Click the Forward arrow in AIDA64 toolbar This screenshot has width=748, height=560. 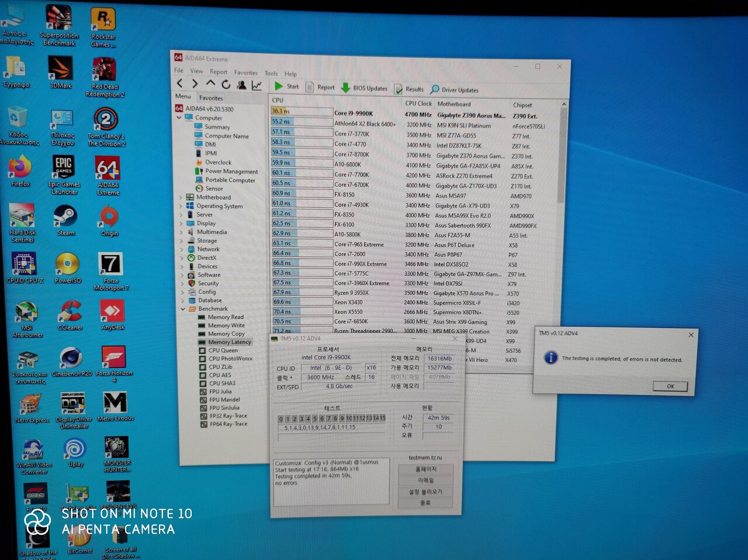195,84
